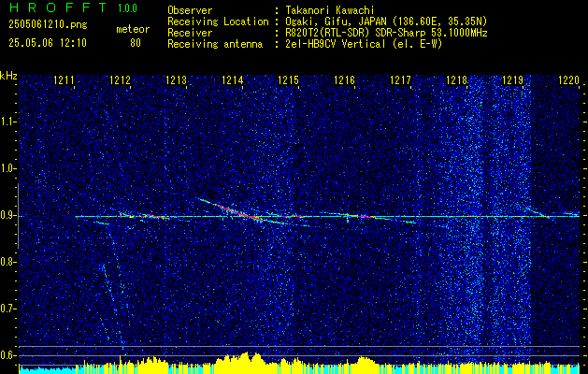Click the 1.0 kHz axis label

pyautogui.click(x=8, y=169)
